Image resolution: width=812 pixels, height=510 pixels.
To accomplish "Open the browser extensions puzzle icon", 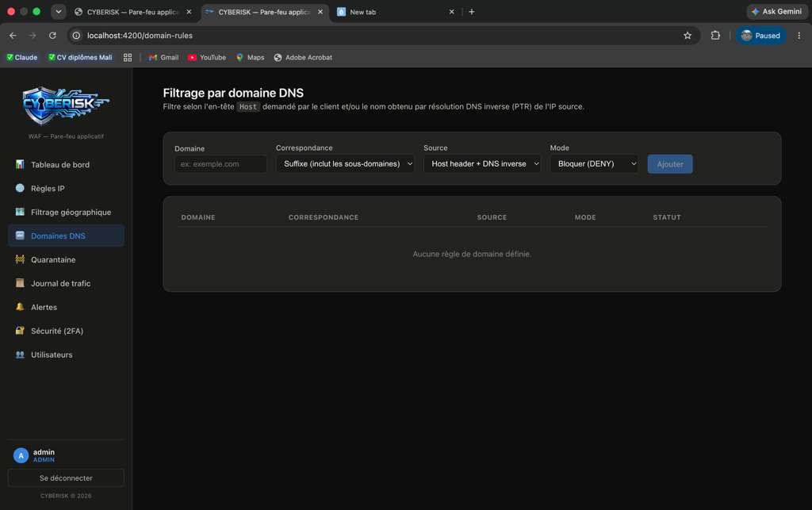I will click(715, 36).
